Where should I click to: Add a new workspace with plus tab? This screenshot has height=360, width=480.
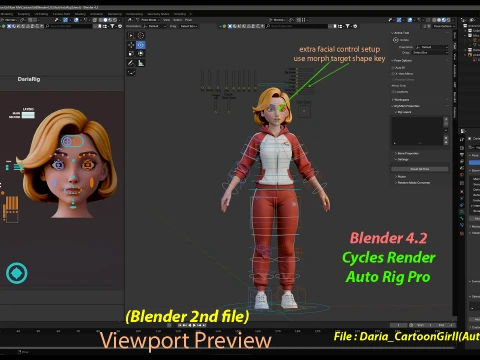[191, 14]
